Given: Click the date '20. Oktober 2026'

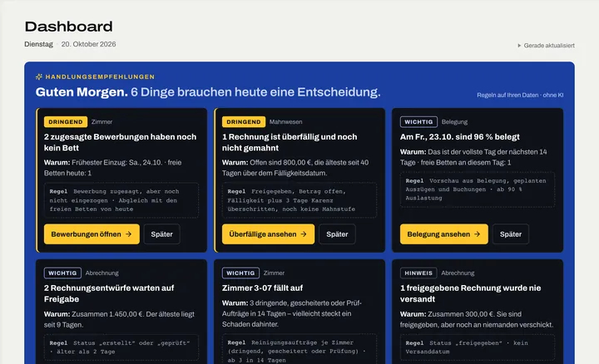Looking at the screenshot, I should point(88,44).
